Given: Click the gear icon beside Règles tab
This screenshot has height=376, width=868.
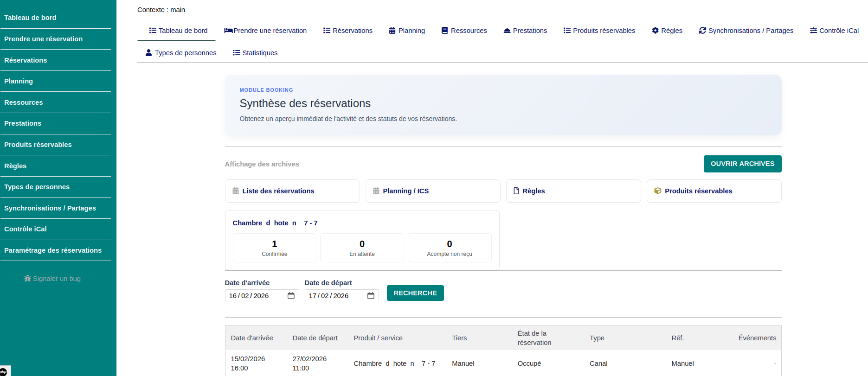Looking at the screenshot, I should tap(655, 31).
